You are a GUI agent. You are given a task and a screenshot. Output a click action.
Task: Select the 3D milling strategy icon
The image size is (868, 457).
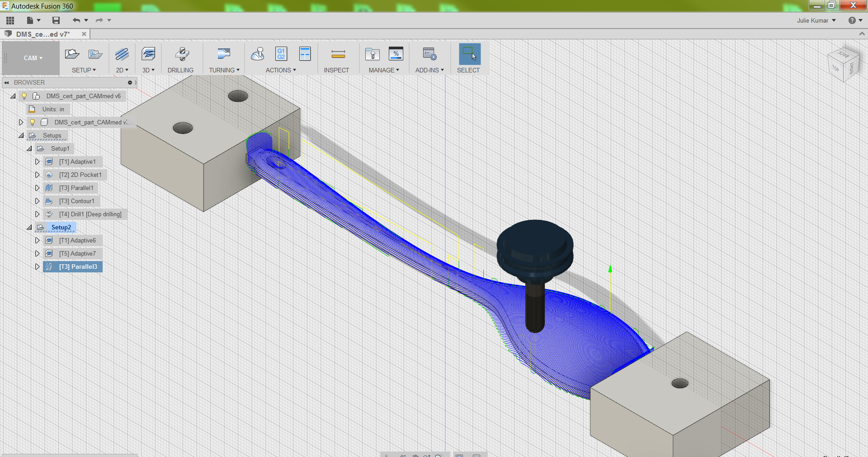[x=148, y=54]
